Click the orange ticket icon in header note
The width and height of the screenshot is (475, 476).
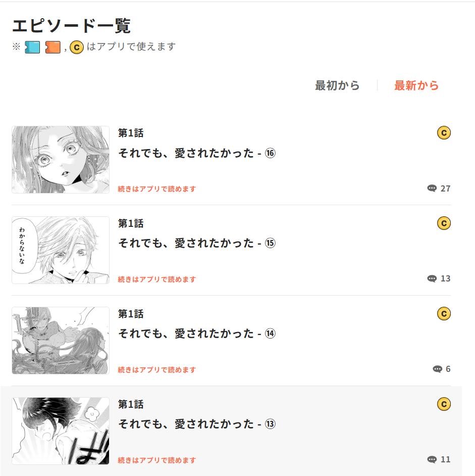53,47
